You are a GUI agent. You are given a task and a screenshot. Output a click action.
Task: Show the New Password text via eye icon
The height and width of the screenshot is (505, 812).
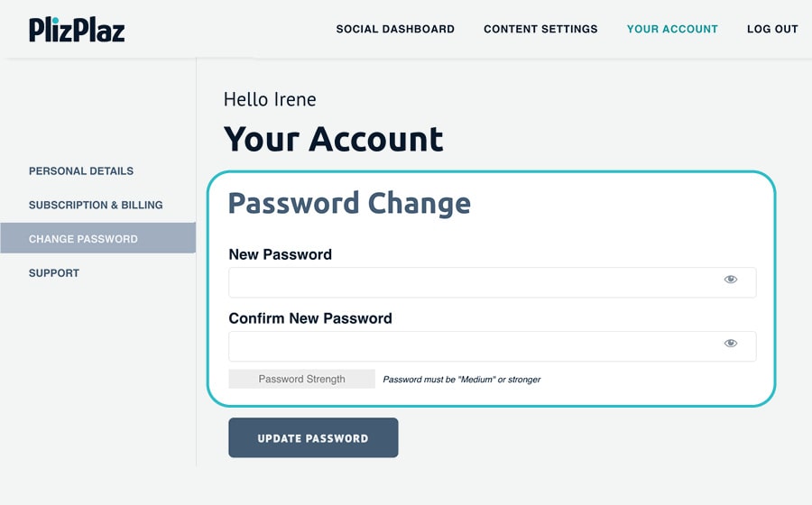(x=731, y=280)
